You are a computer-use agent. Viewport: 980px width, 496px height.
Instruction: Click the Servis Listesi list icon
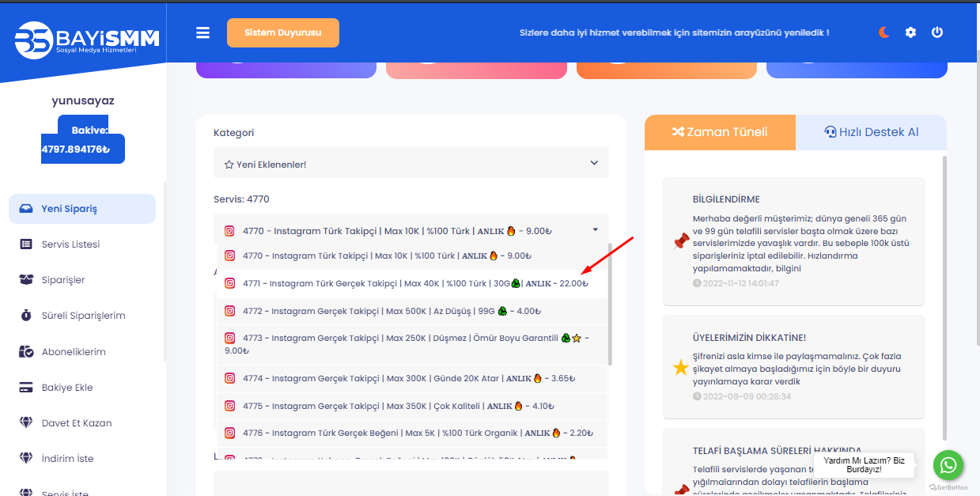[26, 244]
